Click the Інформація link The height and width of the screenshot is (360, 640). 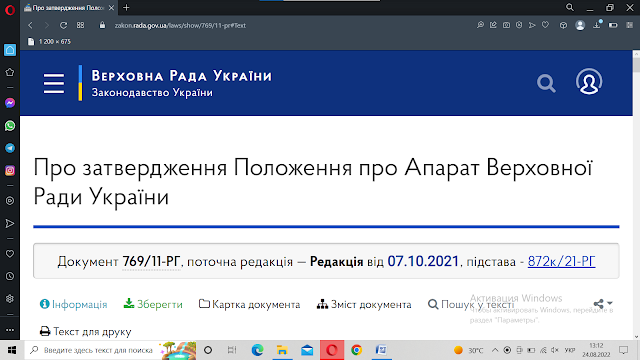[73, 304]
